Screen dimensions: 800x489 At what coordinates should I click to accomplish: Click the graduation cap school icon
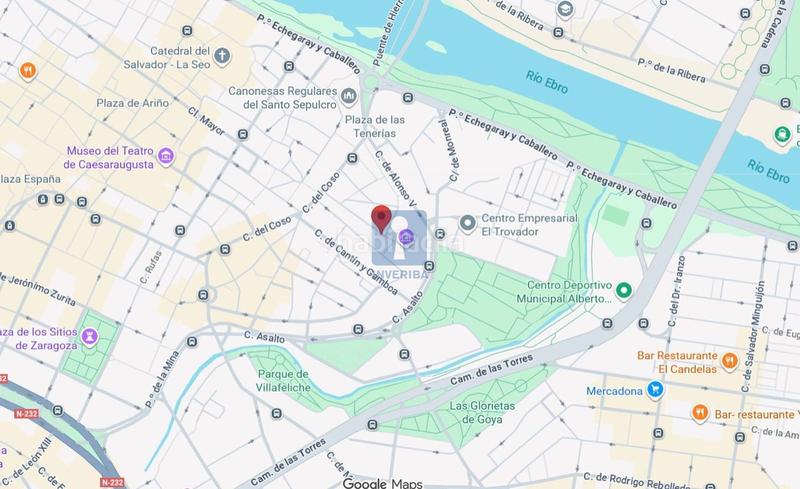[565, 9]
